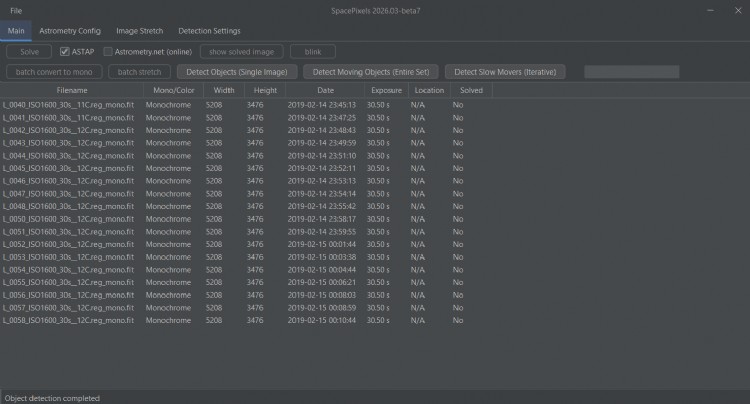The height and width of the screenshot is (404, 750).
Task: Launch Detect Slow Movers (Iterative)
Action: (x=505, y=72)
